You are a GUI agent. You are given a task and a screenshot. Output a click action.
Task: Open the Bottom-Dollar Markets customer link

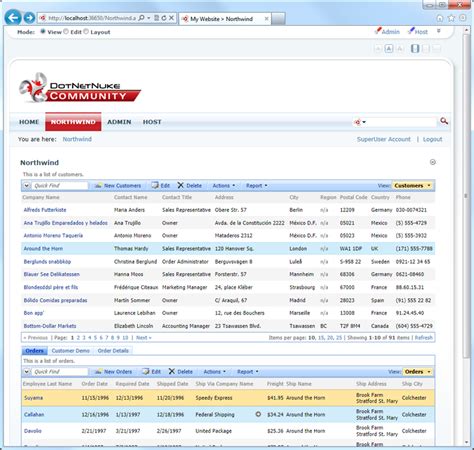coord(50,326)
